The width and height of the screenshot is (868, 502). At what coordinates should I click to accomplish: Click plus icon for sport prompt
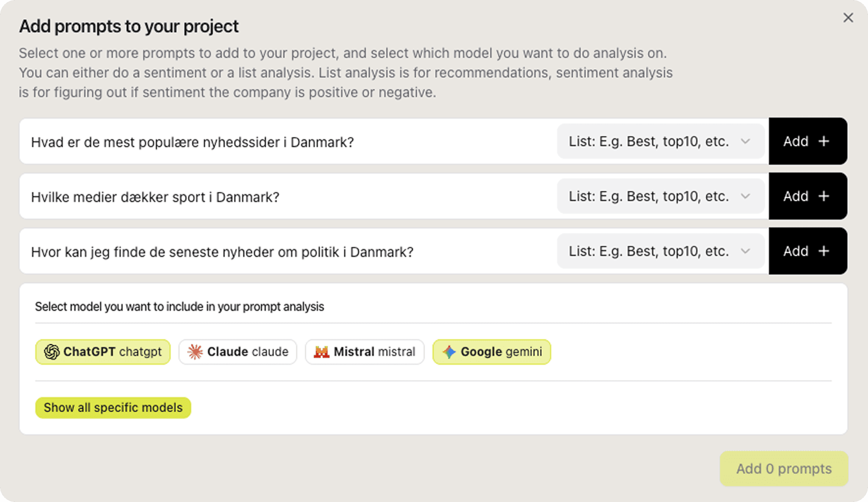coord(824,196)
